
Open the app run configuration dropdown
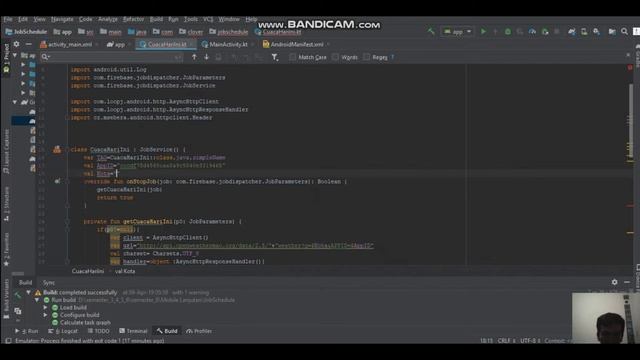point(457,31)
